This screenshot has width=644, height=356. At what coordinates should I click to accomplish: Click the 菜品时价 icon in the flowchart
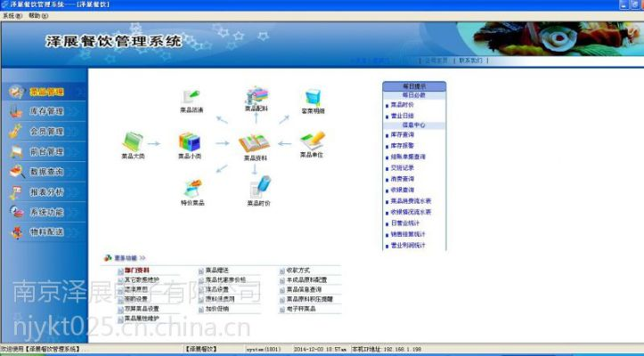260,187
